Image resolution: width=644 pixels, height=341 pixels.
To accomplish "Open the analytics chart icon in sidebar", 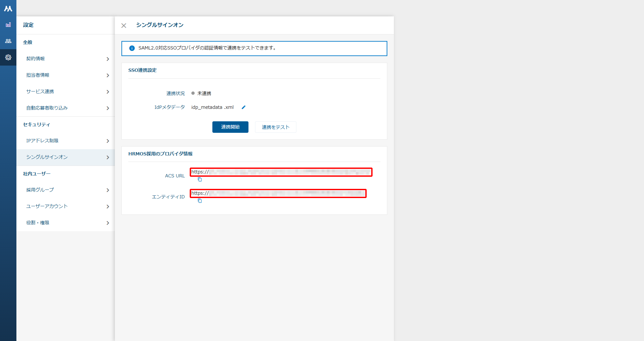I will 8,25.
